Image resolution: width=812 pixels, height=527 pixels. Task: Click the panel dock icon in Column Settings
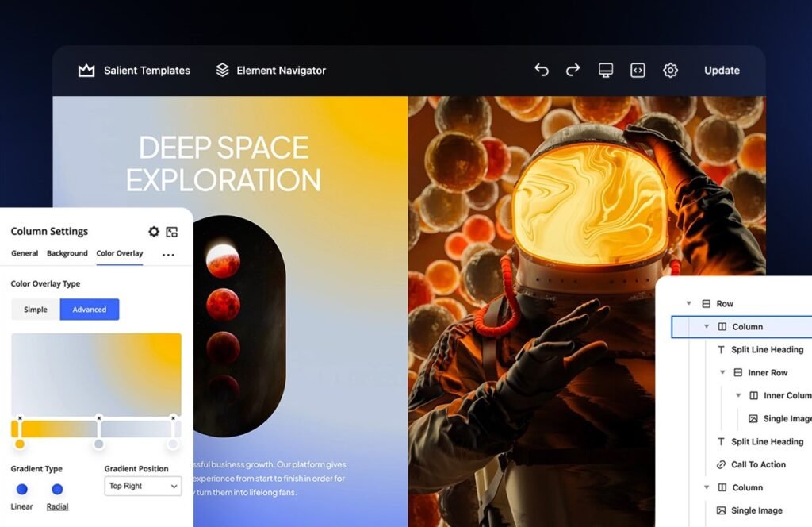pos(172,232)
